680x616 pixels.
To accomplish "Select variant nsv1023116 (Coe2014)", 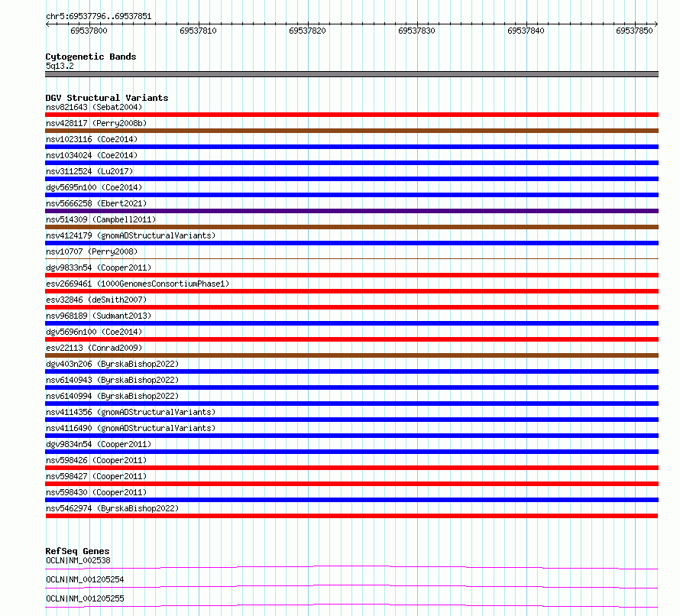I will click(92, 139).
